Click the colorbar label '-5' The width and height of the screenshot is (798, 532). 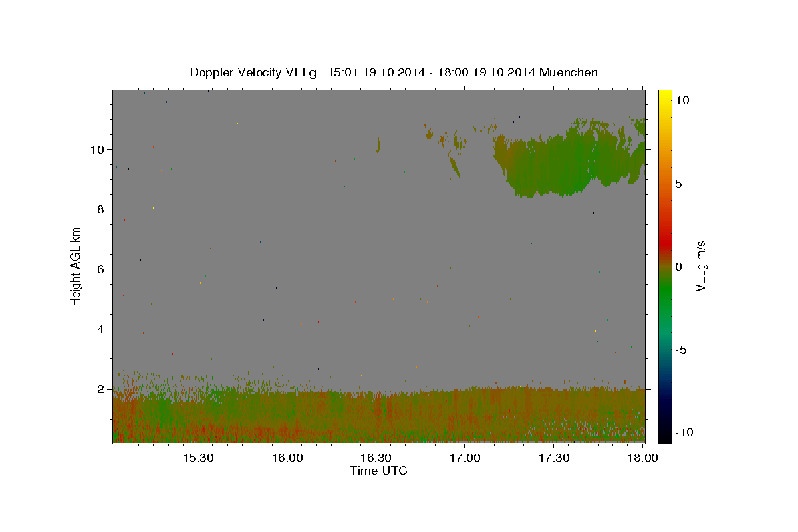681,350
